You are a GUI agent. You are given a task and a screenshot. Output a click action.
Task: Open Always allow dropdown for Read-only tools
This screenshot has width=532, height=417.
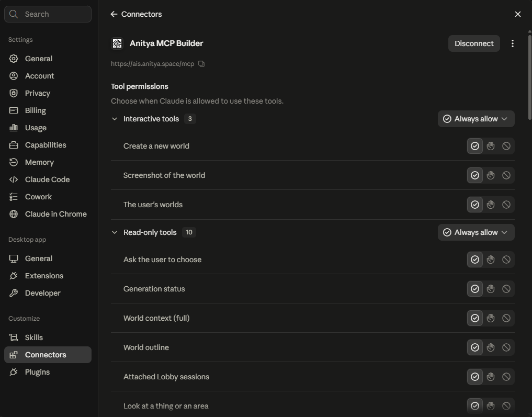click(x=476, y=232)
